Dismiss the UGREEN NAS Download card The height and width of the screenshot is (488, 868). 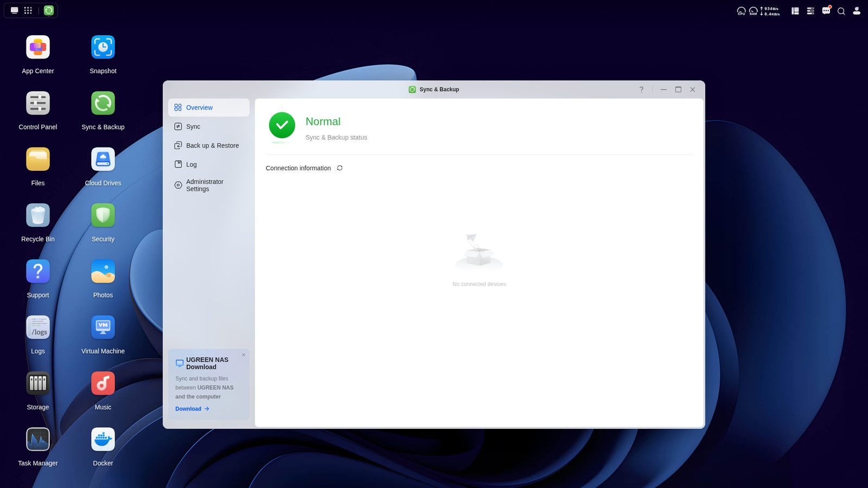point(244,355)
